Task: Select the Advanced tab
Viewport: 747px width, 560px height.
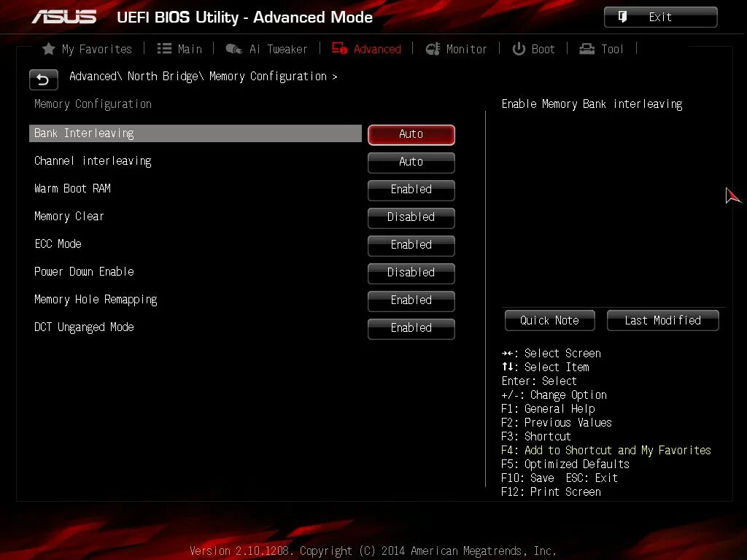Action: [366, 49]
